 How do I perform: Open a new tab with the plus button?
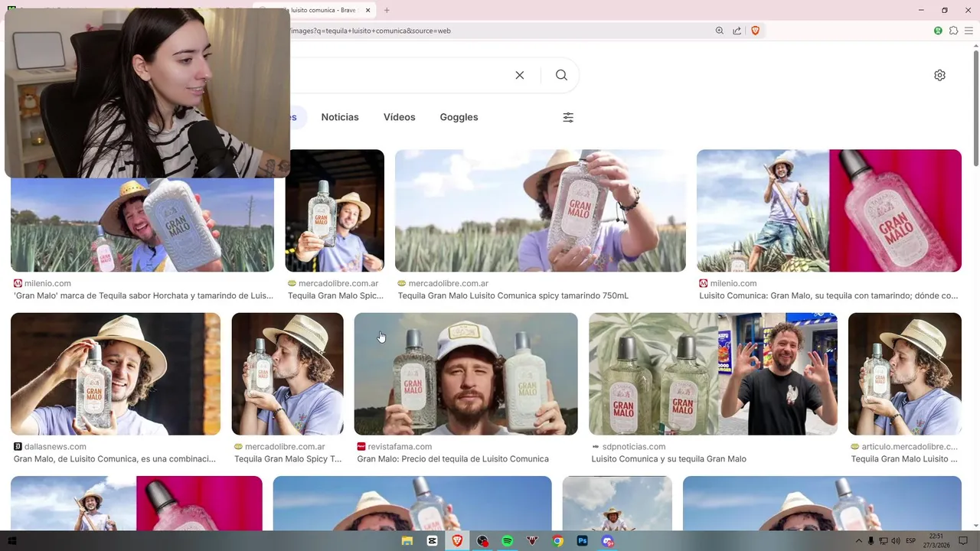(x=387, y=10)
